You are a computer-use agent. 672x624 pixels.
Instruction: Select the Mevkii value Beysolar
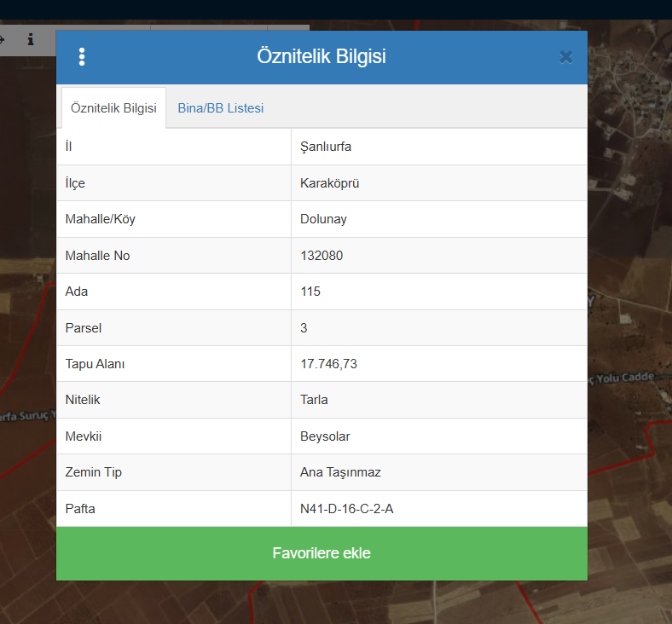pos(325,436)
